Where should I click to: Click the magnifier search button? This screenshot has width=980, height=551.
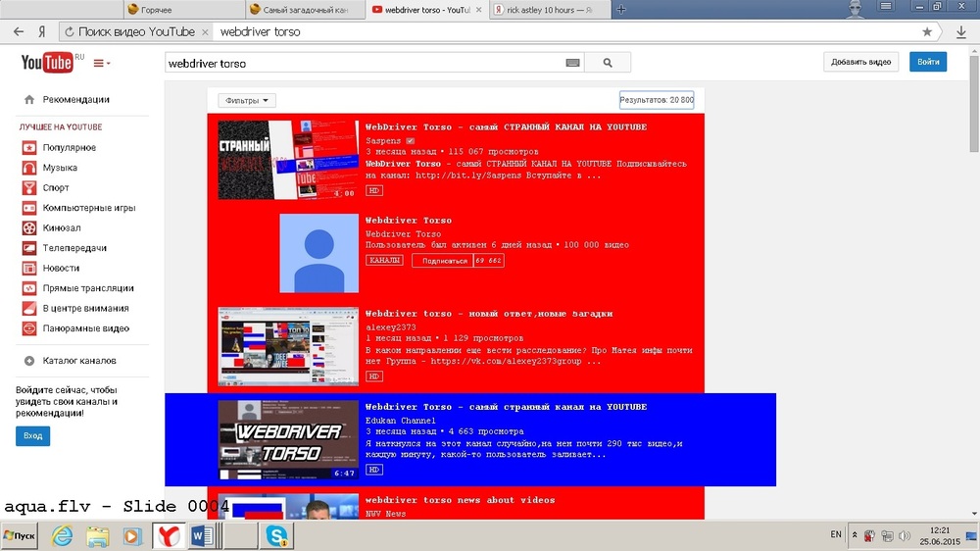point(608,63)
